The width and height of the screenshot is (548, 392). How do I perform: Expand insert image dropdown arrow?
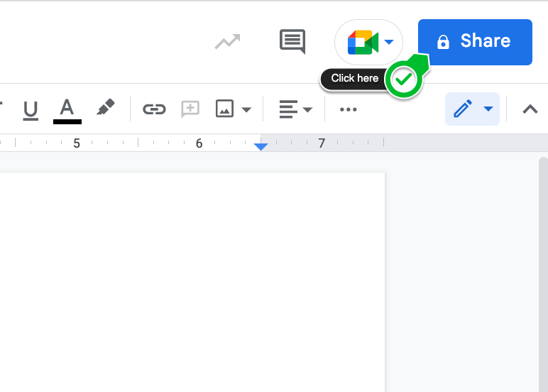(x=246, y=110)
